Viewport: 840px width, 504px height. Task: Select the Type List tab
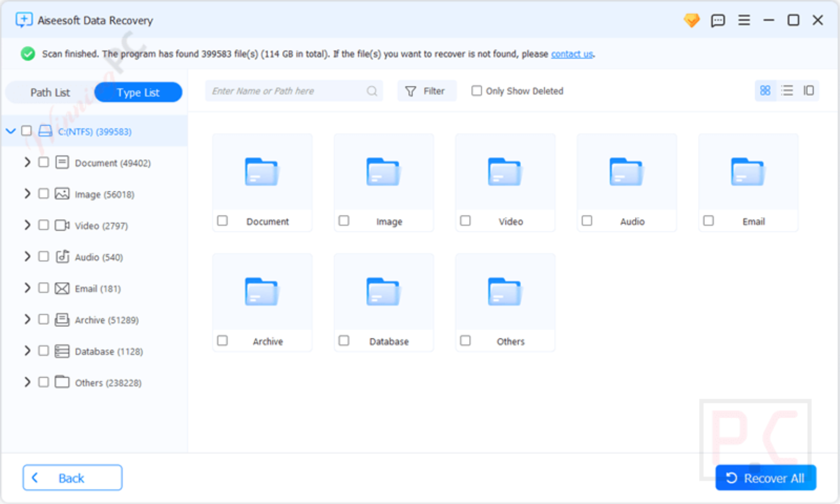point(138,92)
